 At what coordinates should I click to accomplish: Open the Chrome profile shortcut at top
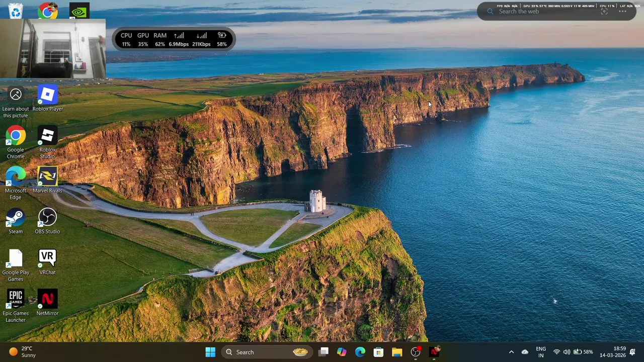[x=48, y=11]
